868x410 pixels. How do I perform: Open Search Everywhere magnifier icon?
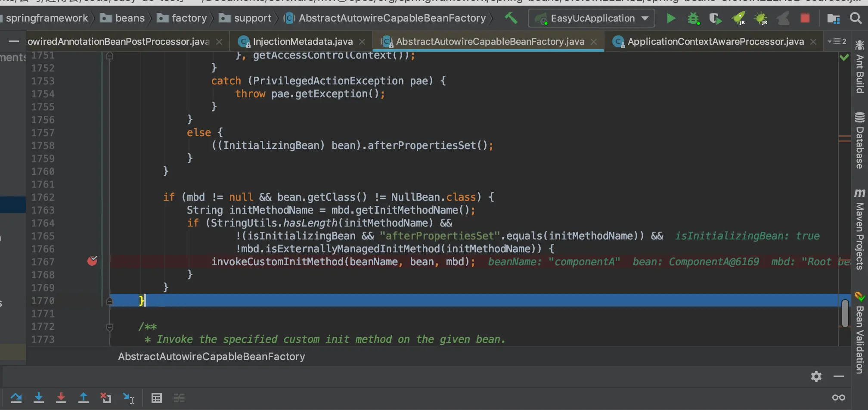point(856,18)
